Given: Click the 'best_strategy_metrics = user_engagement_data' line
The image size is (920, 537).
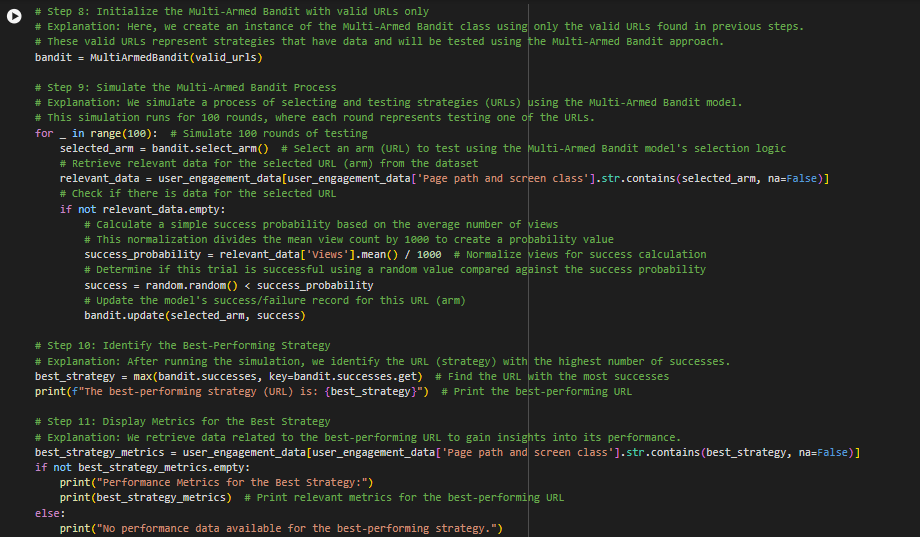Looking at the screenshot, I should coord(447,452).
